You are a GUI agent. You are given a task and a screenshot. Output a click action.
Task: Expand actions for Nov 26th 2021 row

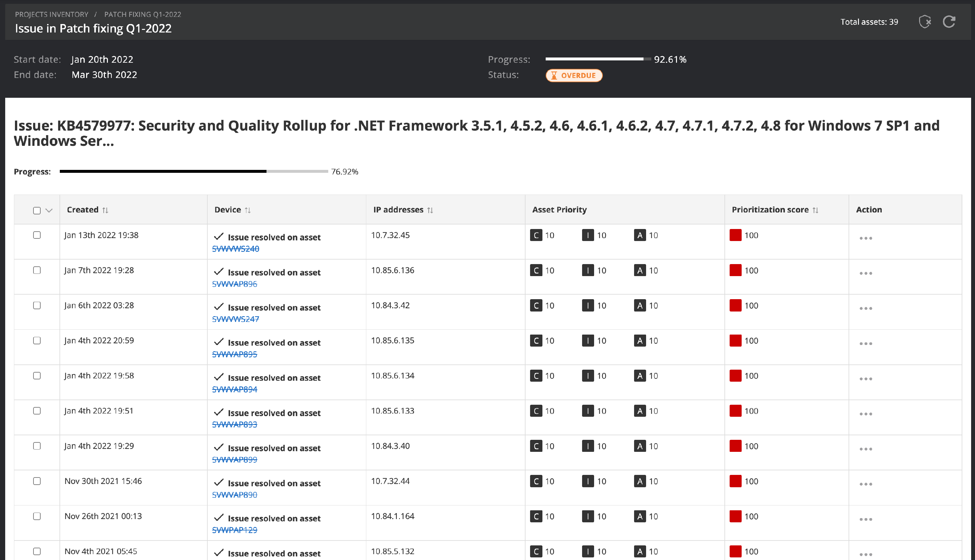865,519
